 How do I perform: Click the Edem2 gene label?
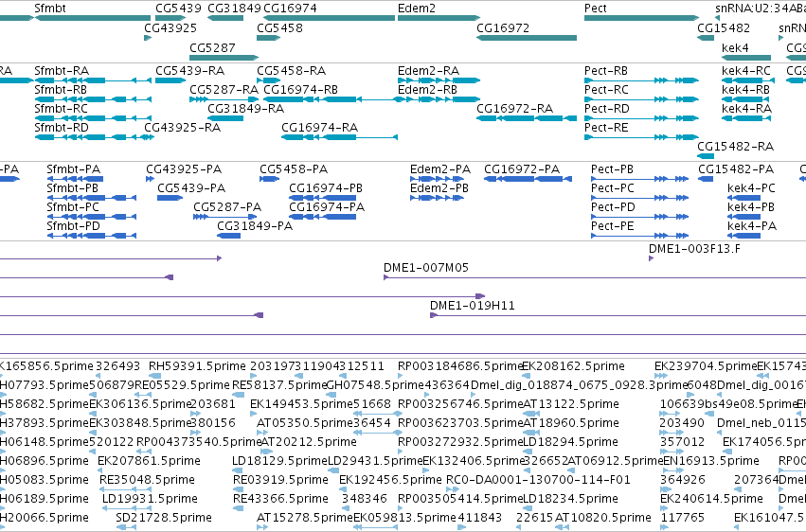(x=417, y=9)
